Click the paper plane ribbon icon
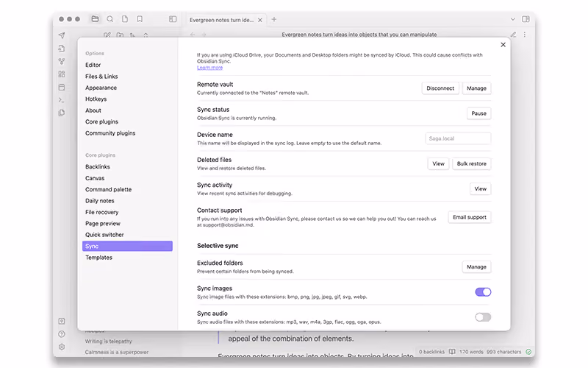 (62, 35)
